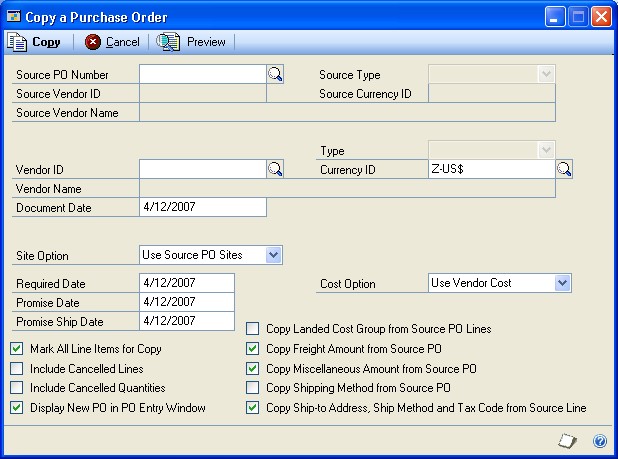Open the Preview of the purchase order
Viewport: 618px width, 459px height.
click(x=191, y=42)
